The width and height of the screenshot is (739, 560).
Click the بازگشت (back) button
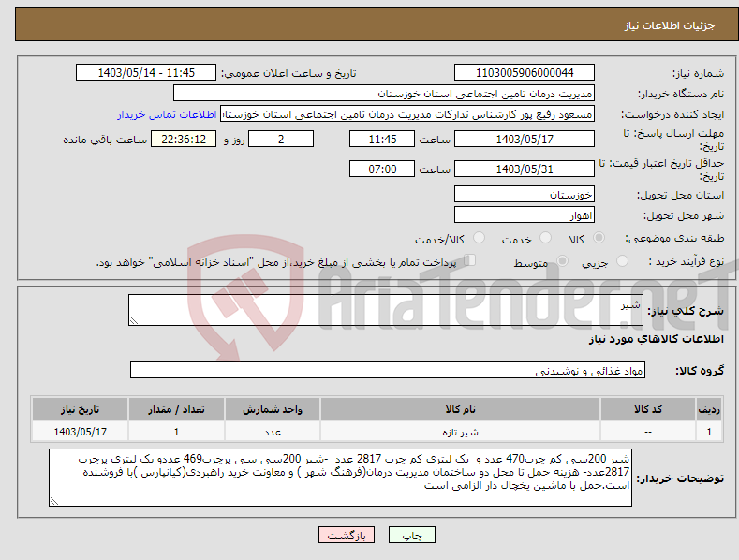point(347,535)
